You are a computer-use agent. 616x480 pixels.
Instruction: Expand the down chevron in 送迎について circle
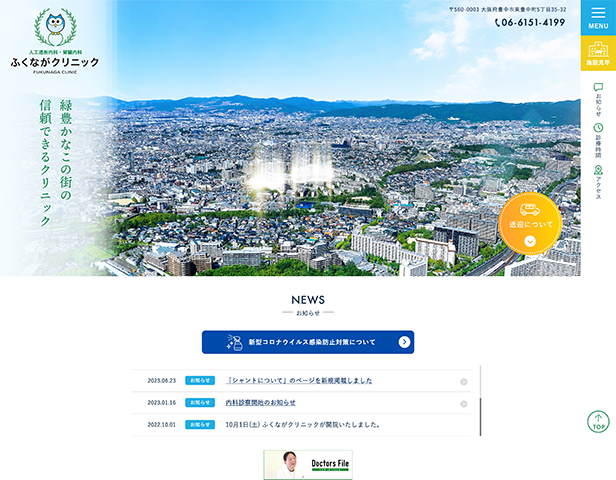530,241
